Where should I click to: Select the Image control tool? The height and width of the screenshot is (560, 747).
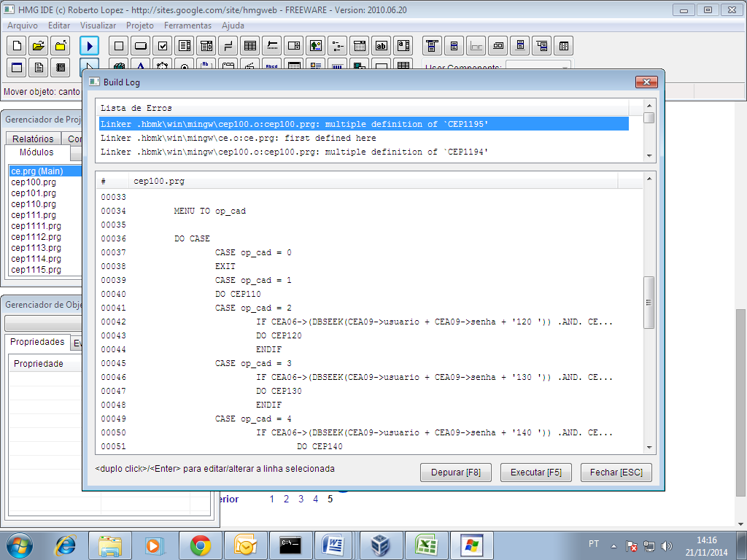(x=315, y=46)
